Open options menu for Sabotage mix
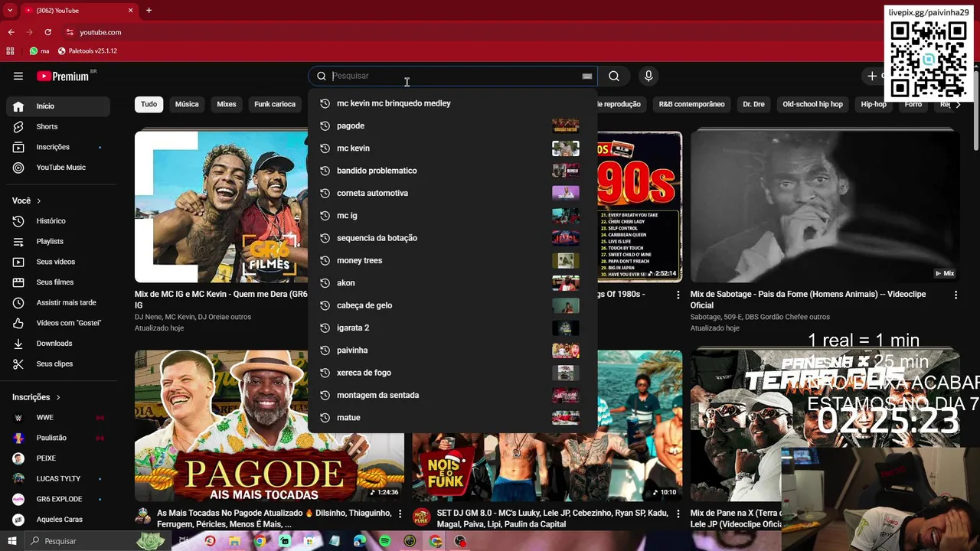980x551 pixels. tap(955, 295)
